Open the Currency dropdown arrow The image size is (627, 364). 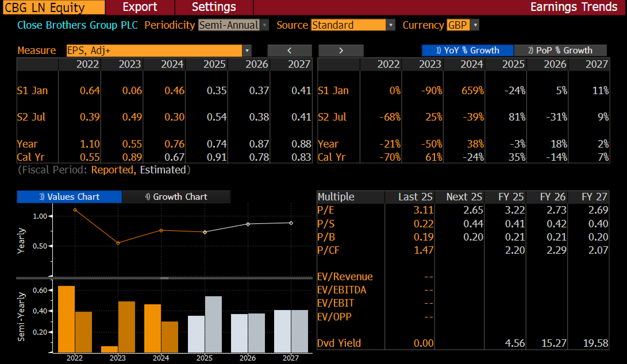coord(475,25)
